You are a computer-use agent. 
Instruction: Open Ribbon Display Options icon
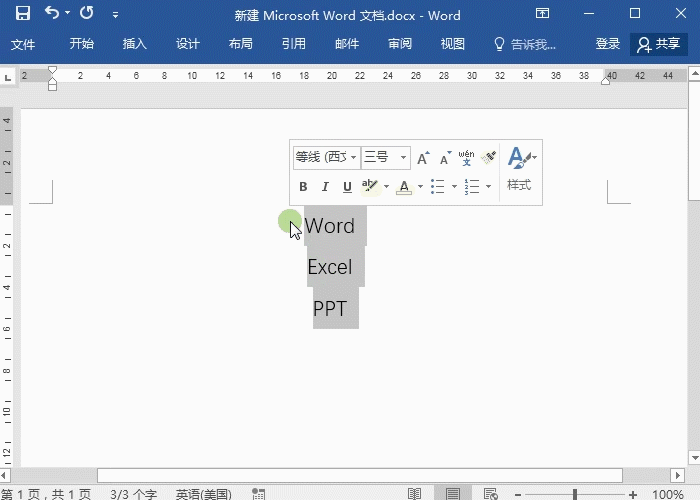[542, 13]
